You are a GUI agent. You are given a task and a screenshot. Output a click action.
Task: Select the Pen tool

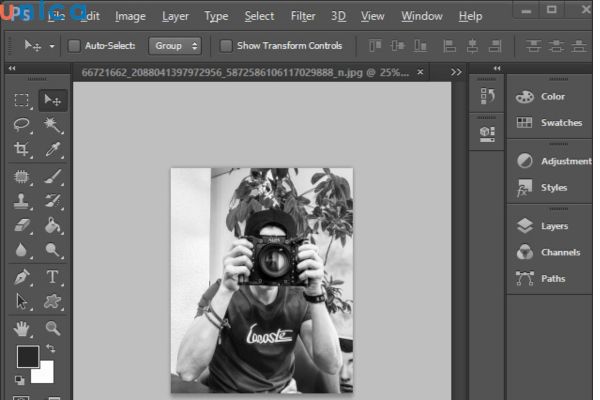tap(21, 277)
